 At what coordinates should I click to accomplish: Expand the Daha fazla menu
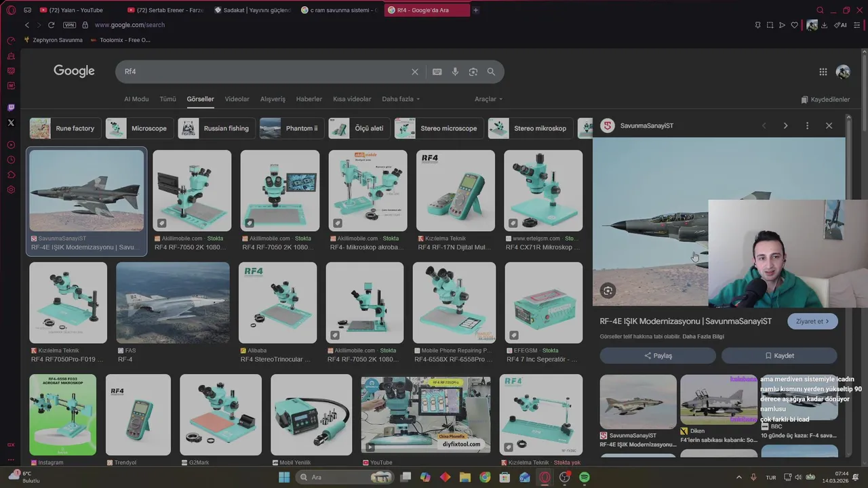[x=401, y=99]
